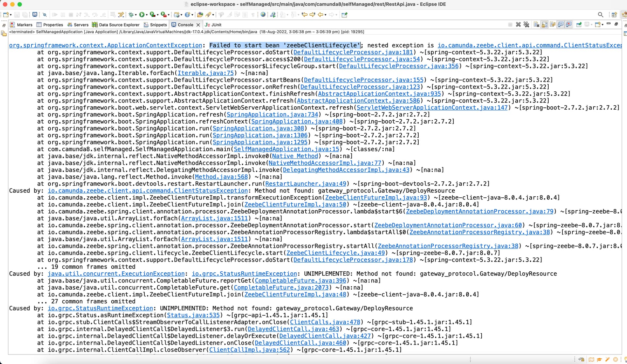Expand Open Console dropdown arrow
627x364 pixels.
[603, 25]
